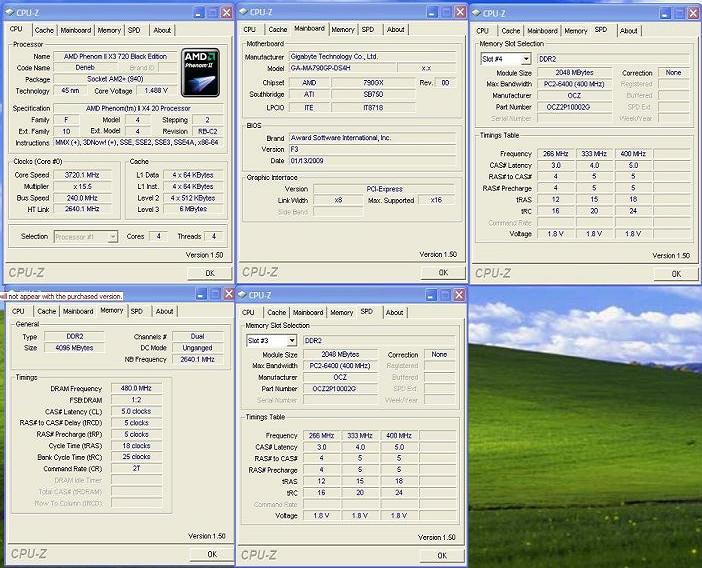
Task: Click CPU-Z title icon in Mainboard window
Action: 245,12
